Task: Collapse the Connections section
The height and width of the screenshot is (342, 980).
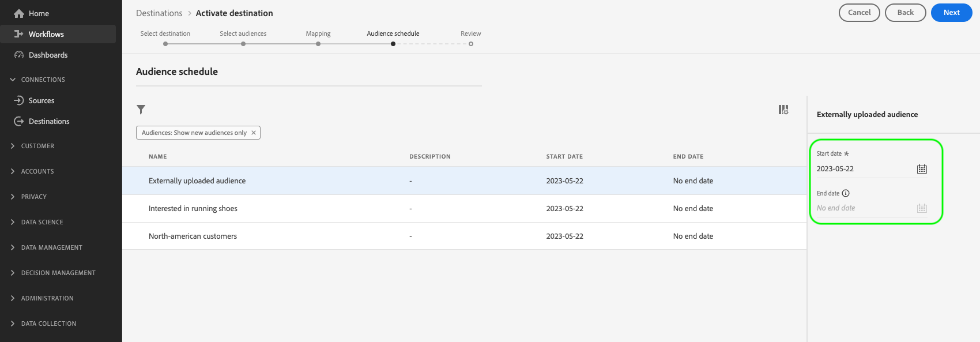Action: pyautogui.click(x=13, y=80)
